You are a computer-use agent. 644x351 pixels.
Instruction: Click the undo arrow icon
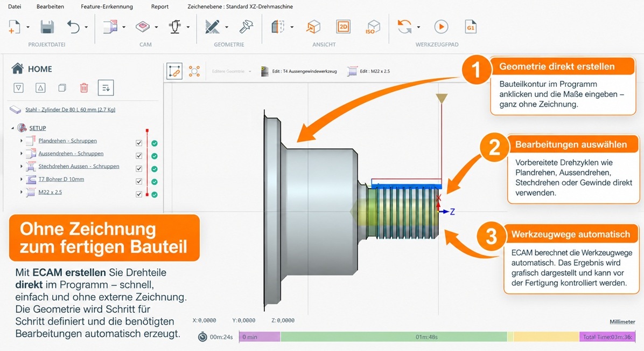click(74, 27)
